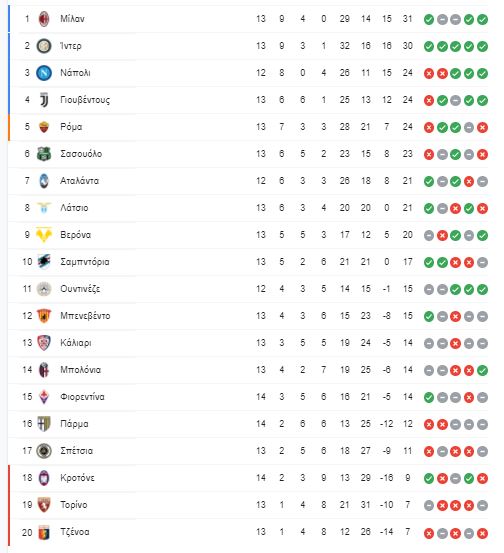Click the Napoli club crest icon
Screen dimensions: 504x553
(44, 73)
